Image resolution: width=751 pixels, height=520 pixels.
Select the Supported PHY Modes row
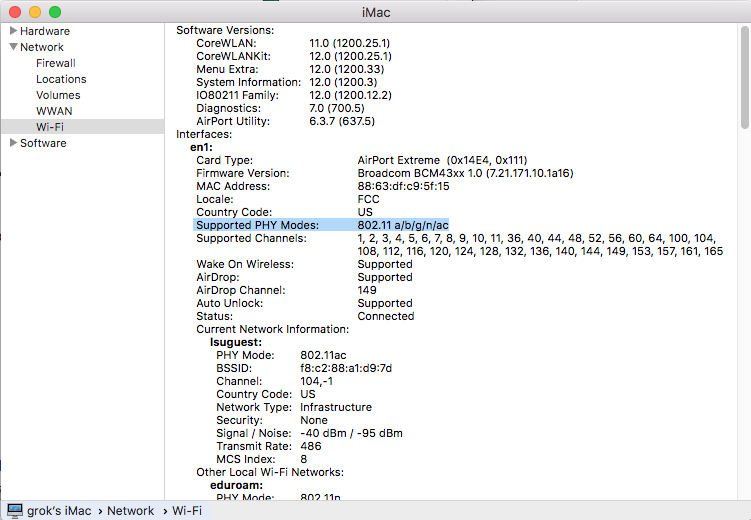321,225
